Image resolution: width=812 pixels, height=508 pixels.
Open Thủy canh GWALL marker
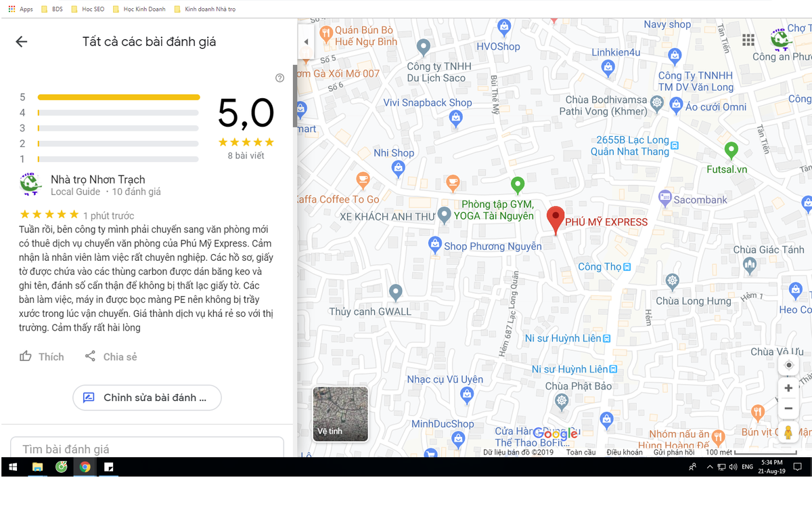coord(396,293)
